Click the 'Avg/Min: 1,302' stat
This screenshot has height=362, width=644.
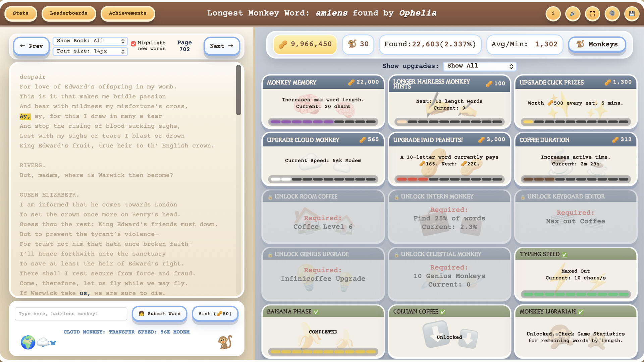(x=525, y=44)
